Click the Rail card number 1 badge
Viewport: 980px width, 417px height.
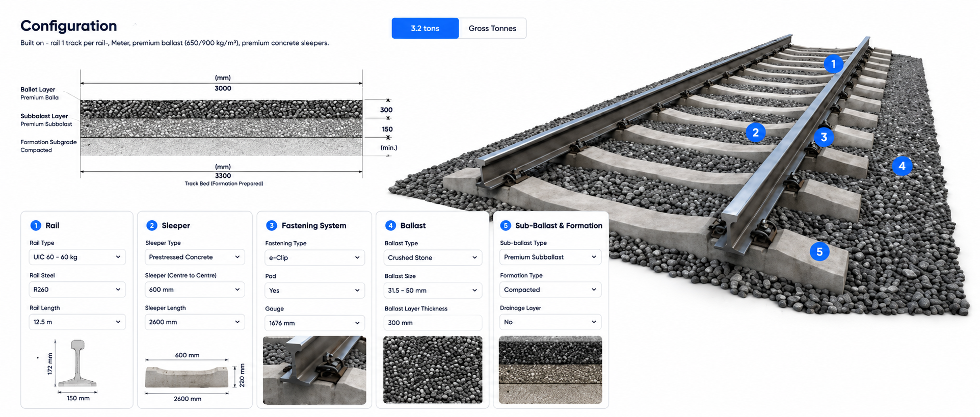[x=36, y=225]
